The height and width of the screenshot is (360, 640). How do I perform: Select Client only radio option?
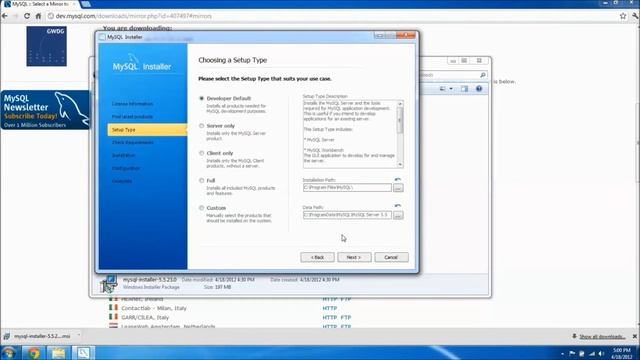(x=201, y=153)
